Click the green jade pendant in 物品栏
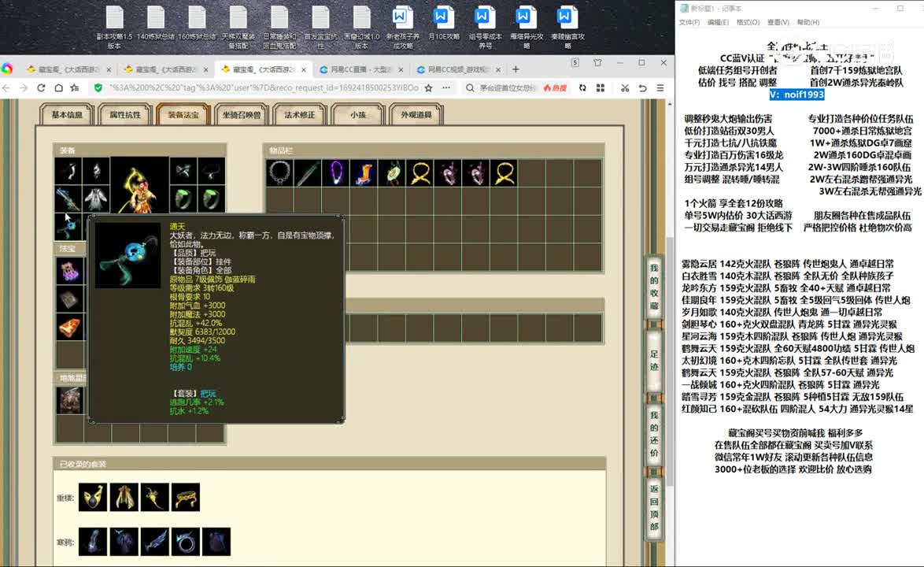The width and height of the screenshot is (924, 567). 393,173
